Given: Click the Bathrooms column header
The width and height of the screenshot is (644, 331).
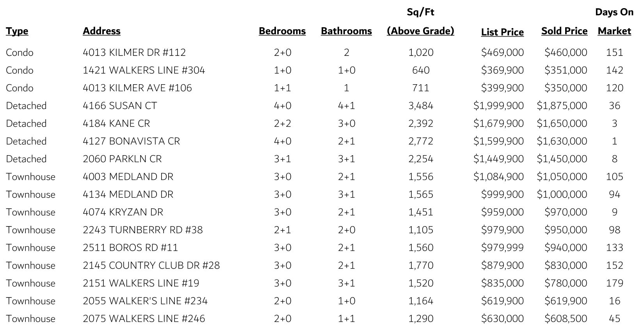Looking at the screenshot, I should point(346,31).
